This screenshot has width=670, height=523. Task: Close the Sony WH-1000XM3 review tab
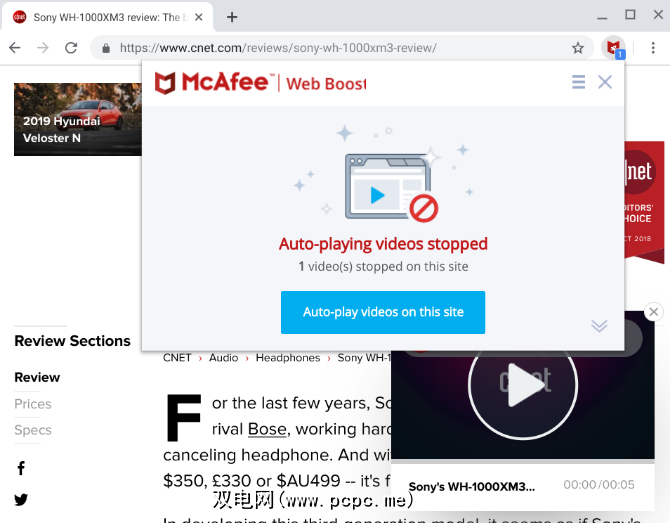pyautogui.click(x=198, y=17)
